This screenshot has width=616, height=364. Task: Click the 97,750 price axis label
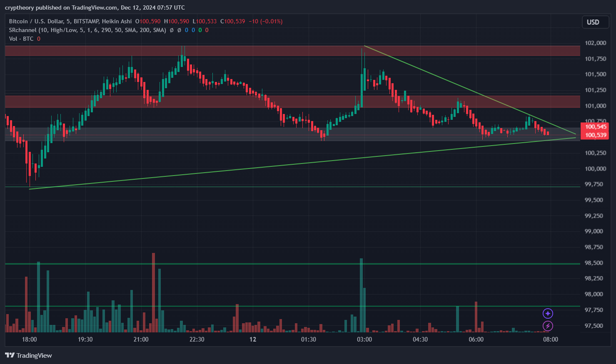(x=594, y=310)
